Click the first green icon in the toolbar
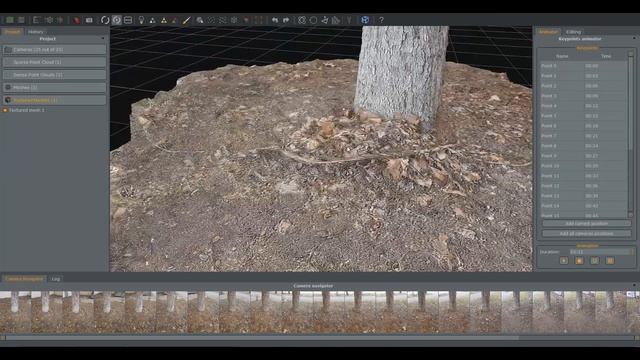 coord(10,20)
